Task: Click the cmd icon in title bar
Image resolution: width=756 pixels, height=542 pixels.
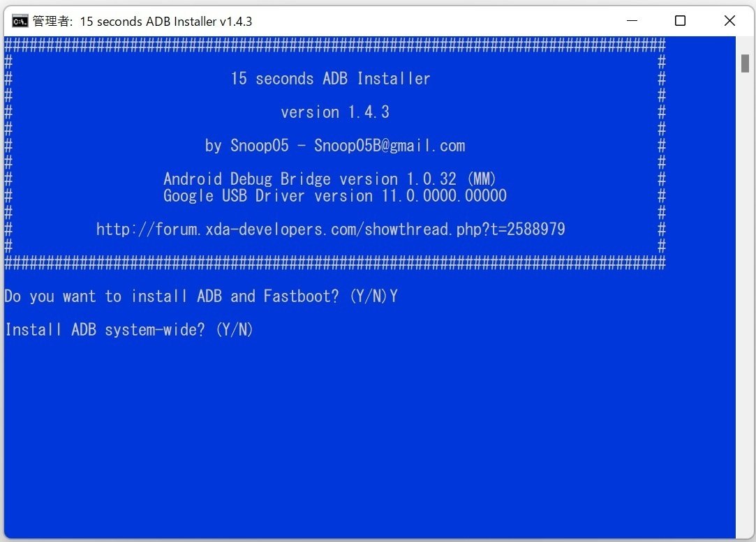Action: [x=20, y=21]
